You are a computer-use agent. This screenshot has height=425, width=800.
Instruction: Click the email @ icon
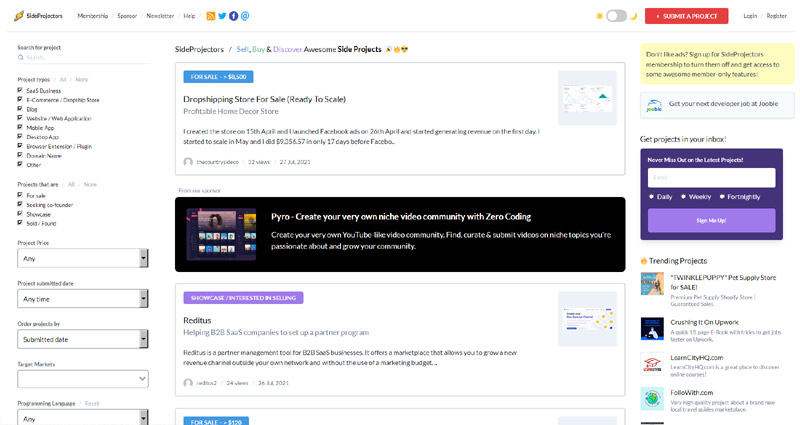245,16
